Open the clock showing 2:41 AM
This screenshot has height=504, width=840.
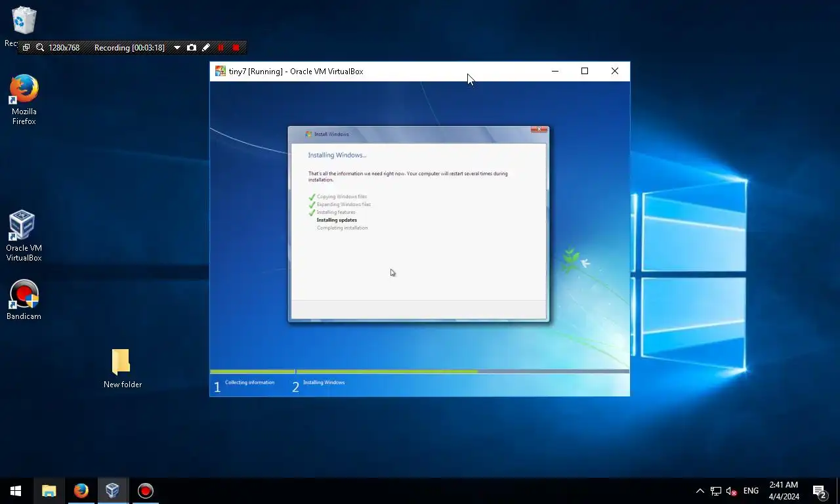point(784,491)
